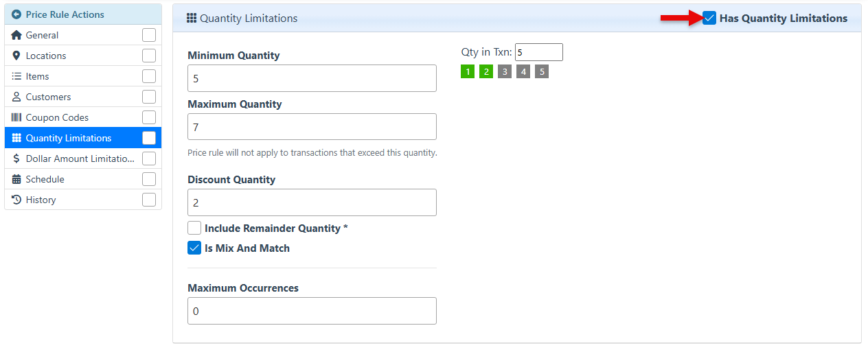The height and width of the screenshot is (352, 868).
Task: Click the General home icon
Action: [16, 35]
